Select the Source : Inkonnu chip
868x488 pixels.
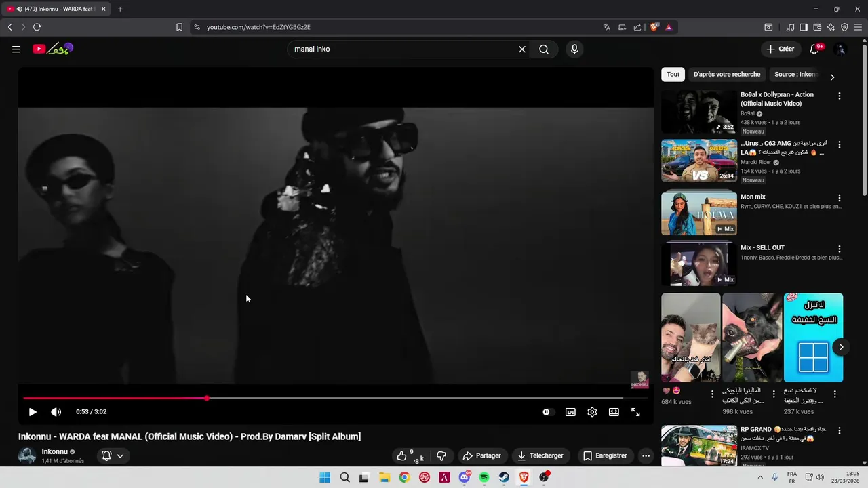tap(796, 75)
